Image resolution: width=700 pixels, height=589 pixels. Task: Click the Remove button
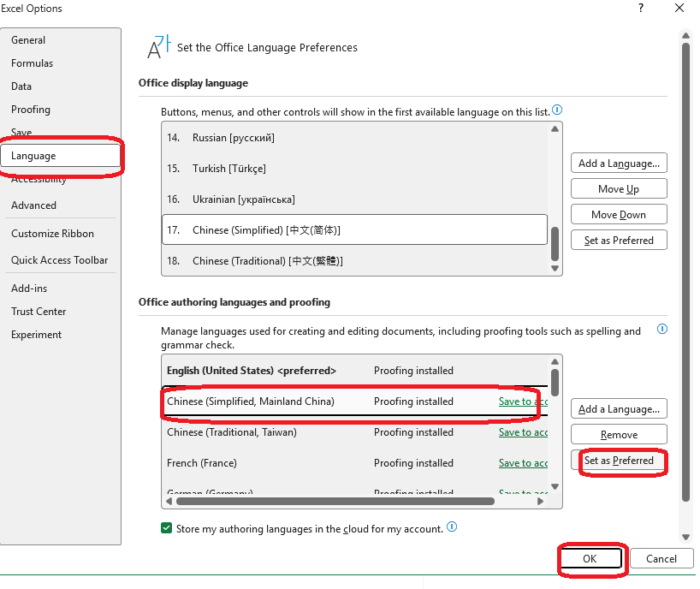click(619, 435)
